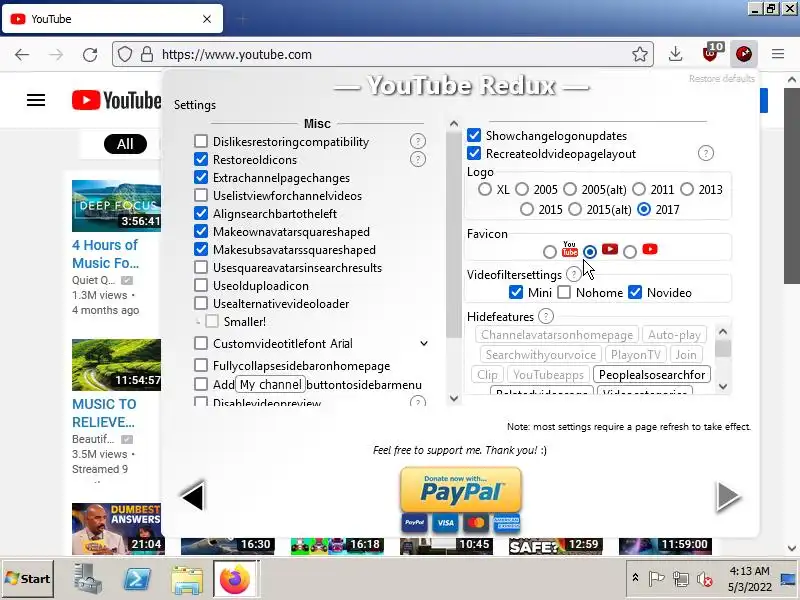Open the Windows Start menu

coord(28,579)
